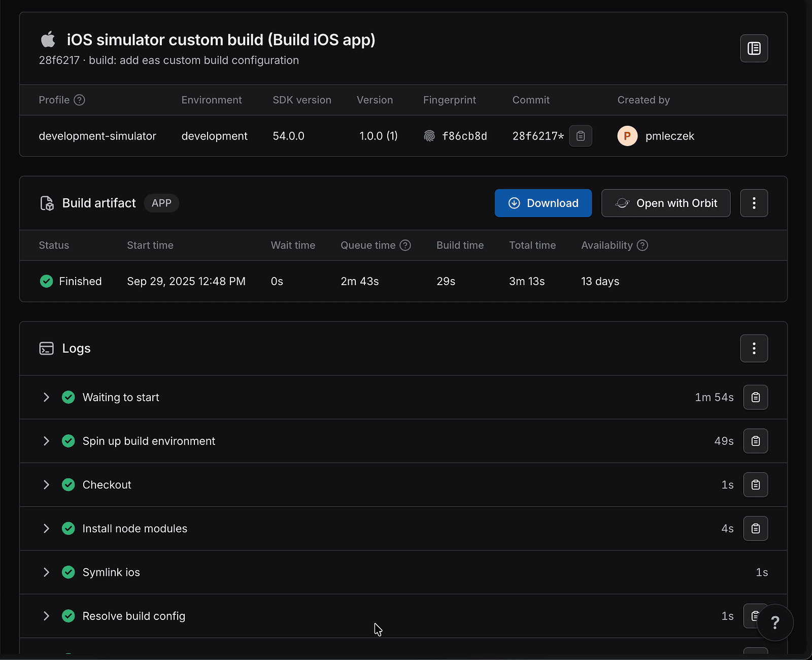Screen dimensions: 812x660
Task: Expand the Install node modules step
Action: pyautogui.click(x=46, y=529)
